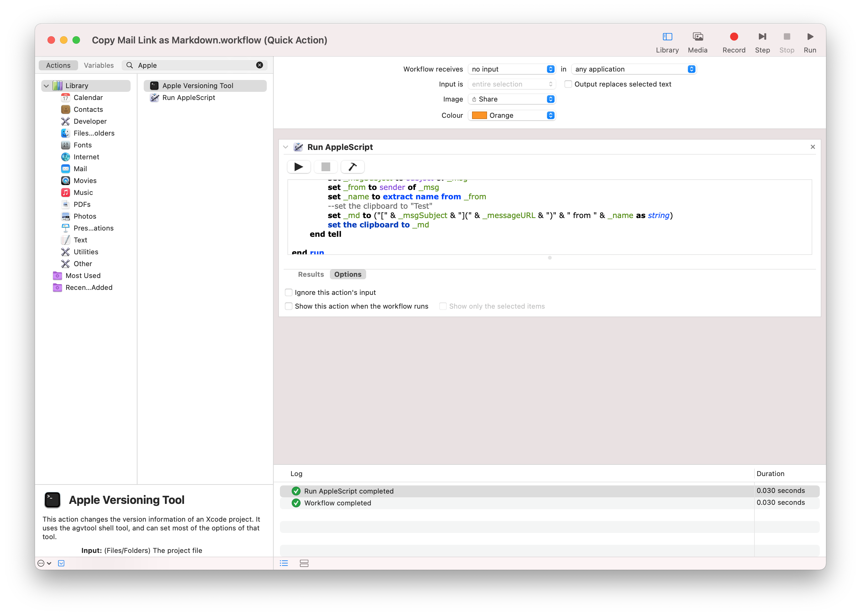The image size is (861, 616).
Task: Click the Record button in toolbar
Action: 734,37
